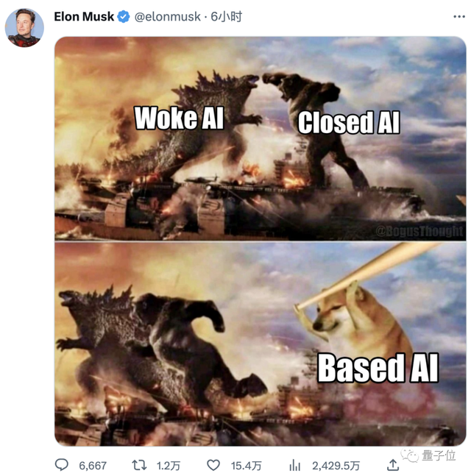
Task: Like the tweet with heart icon
Action: (213, 465)
